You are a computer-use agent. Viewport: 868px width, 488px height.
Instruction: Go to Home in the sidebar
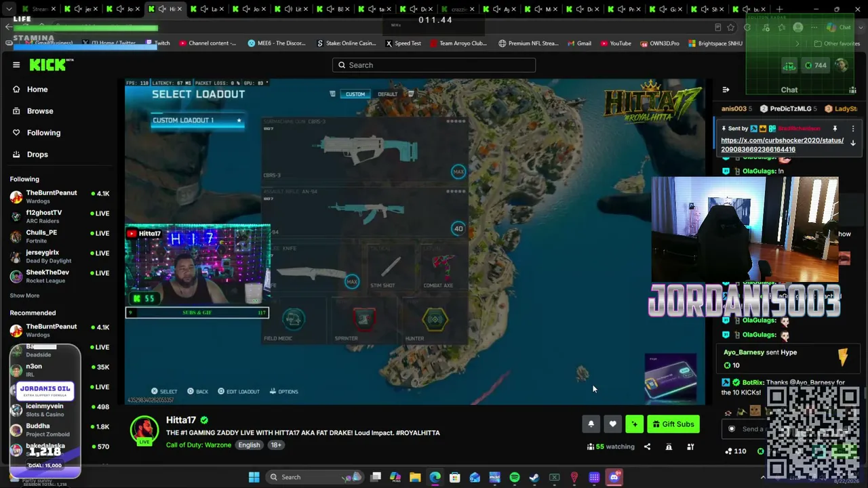click(x=37, y=89)
